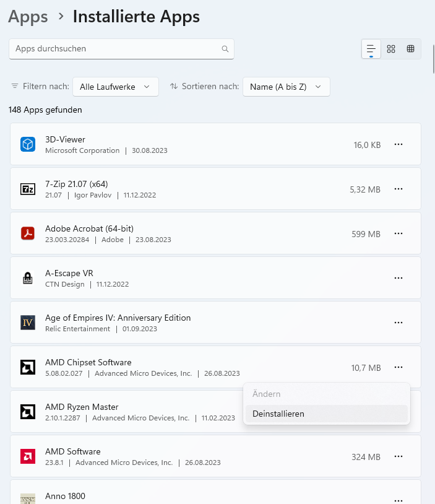The image size is (435, 504).
Task: Click the 16,0 KB size value
Action: coord(367,145)
